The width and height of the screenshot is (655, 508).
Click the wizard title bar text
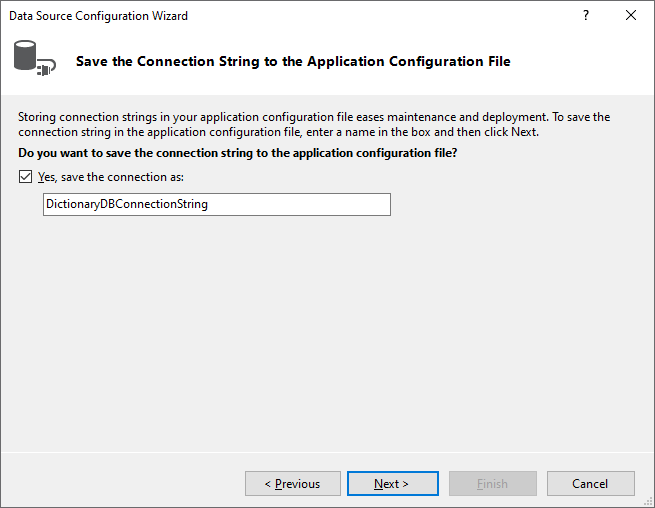click(98, 16)
